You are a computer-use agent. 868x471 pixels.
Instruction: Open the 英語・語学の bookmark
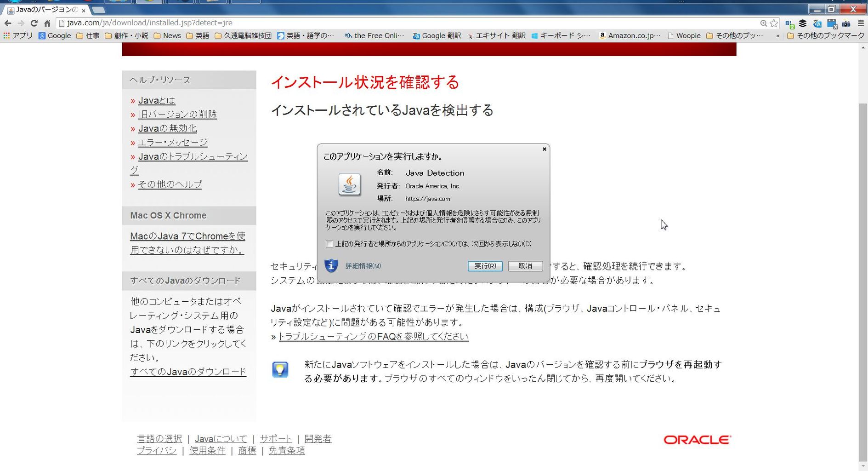(x=306, y=35)
